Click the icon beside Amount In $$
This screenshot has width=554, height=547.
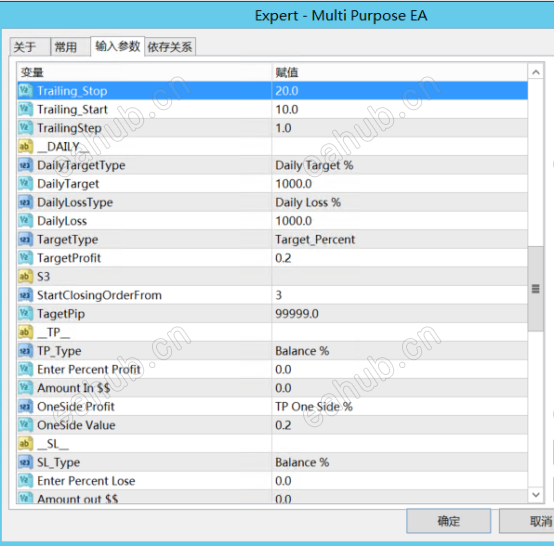point(25,388)
